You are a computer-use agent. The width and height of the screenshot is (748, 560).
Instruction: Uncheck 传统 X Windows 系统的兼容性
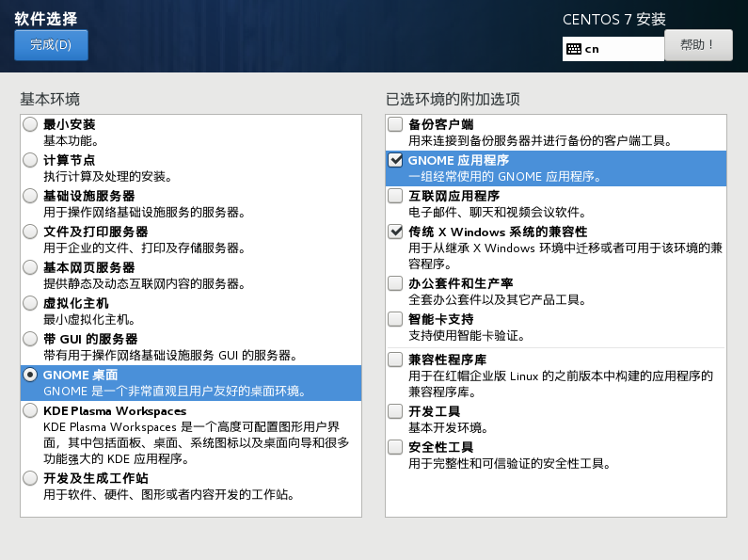(x=395, y=232)
